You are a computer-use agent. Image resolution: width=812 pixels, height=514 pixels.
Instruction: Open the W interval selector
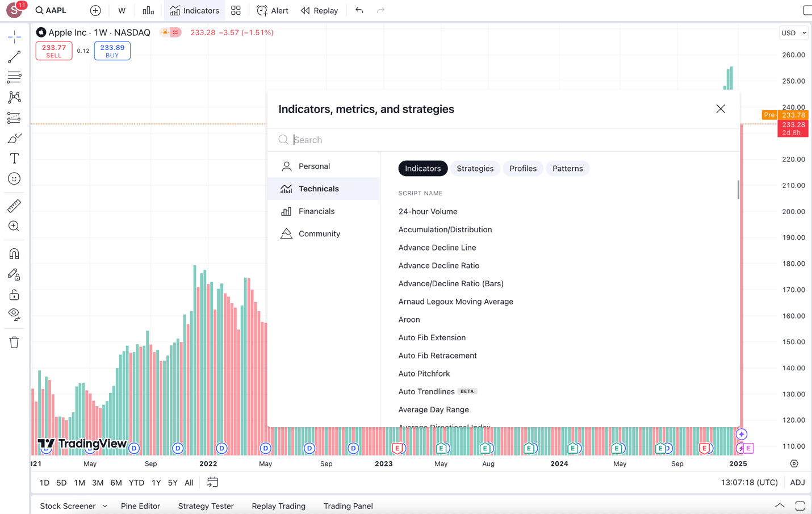(122, 10)
